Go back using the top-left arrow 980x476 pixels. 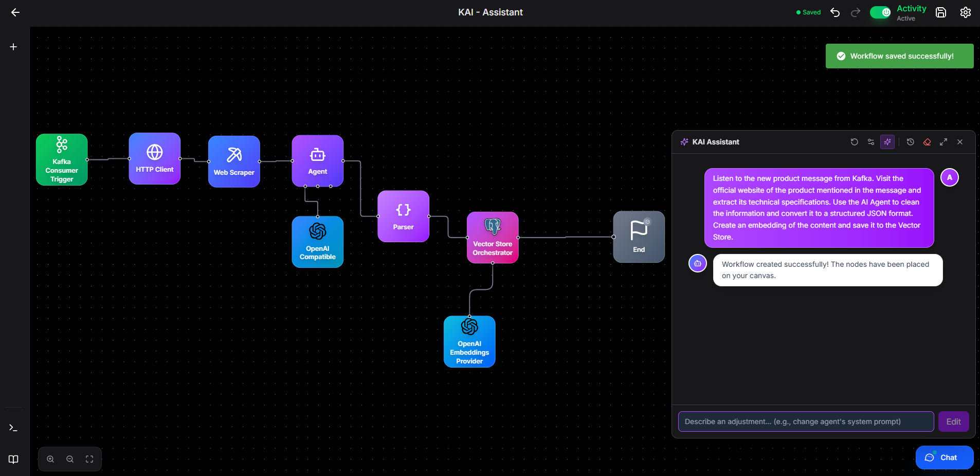(x=15, y=12)
